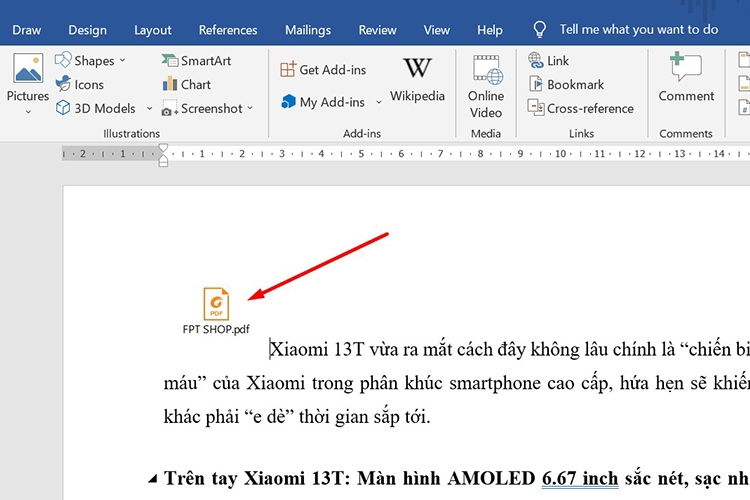Click the Screenshot camera icon
Image resolution: width=750 pixels, height=500 pixels.
point(168,109)
